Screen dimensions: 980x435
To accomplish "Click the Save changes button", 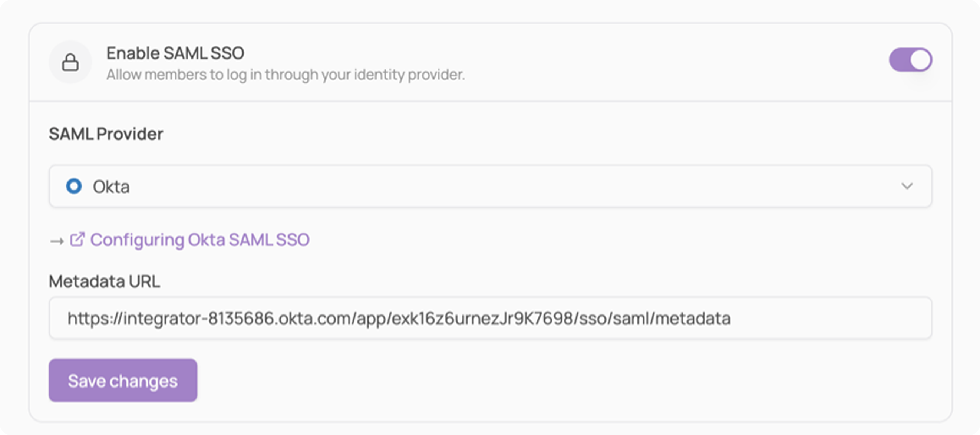I will [x=123, y=380].
